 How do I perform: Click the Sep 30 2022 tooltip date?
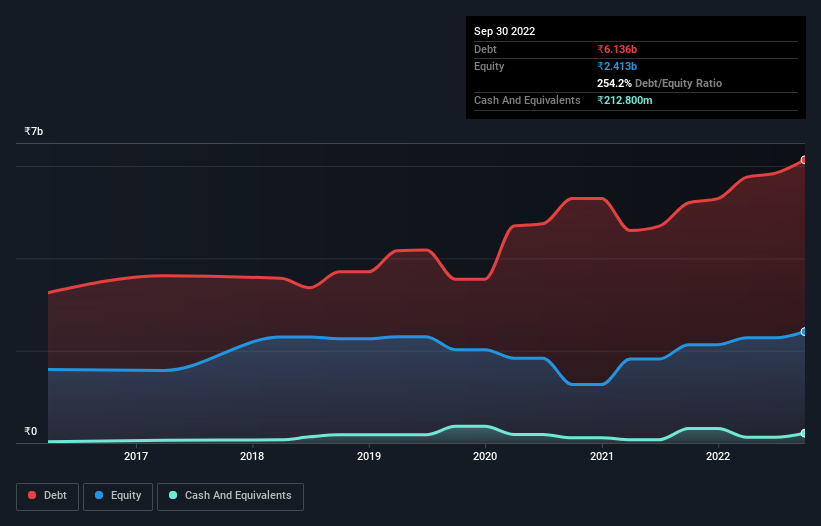click(x=504, y=31)
